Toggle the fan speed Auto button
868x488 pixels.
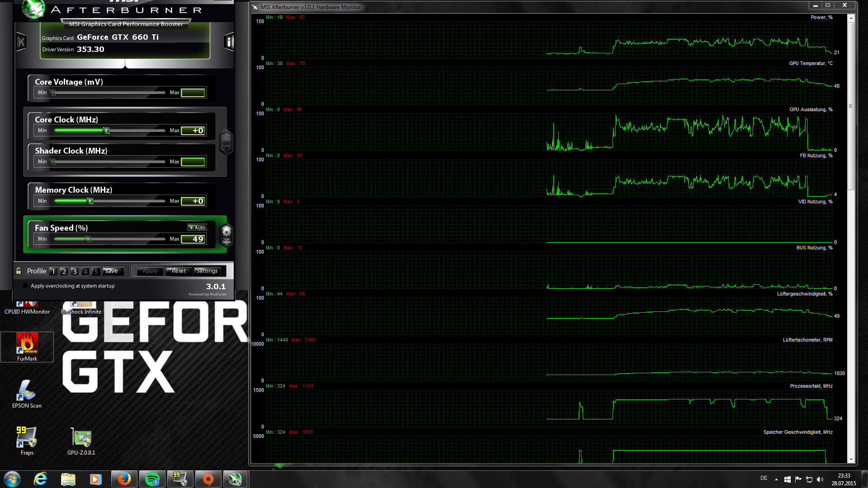[x=198, y=228]
